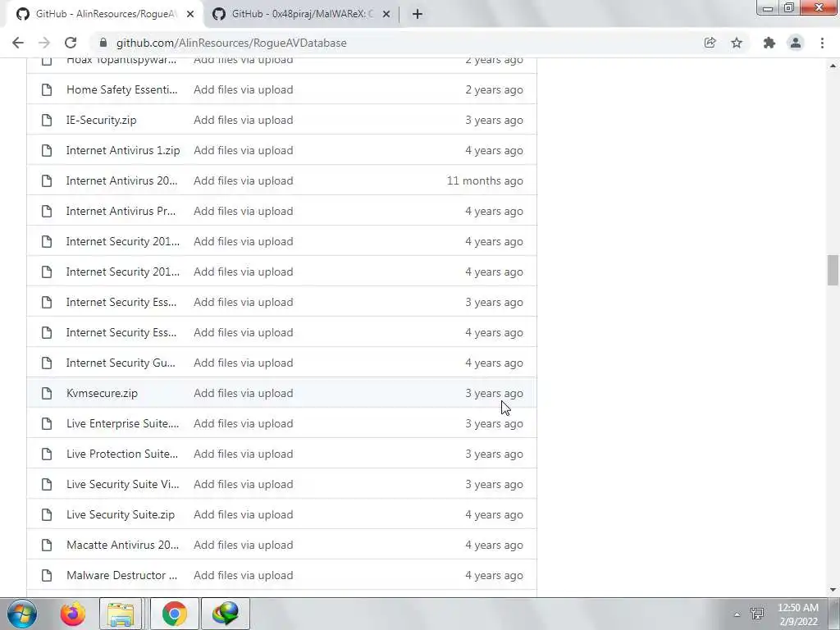The width and height of the screenshot is (840, 630).
Task: Close the 0x48piraj/MalWAReX tab
Action: coord(386,14)
